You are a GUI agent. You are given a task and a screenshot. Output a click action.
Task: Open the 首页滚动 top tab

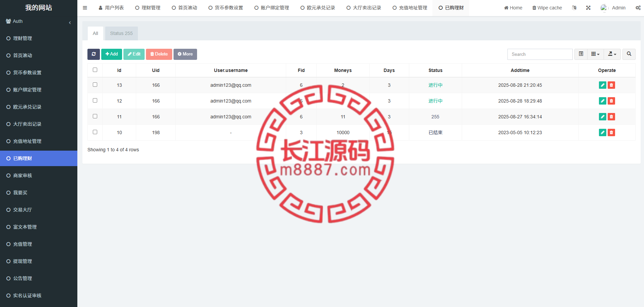(x=184, y=8)
